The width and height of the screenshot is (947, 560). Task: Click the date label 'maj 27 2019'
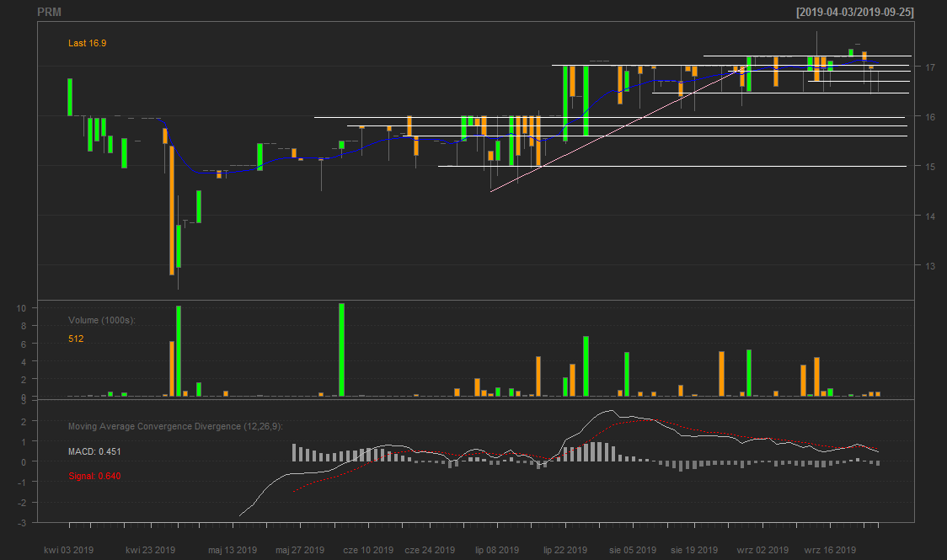[x=300, y=551]
